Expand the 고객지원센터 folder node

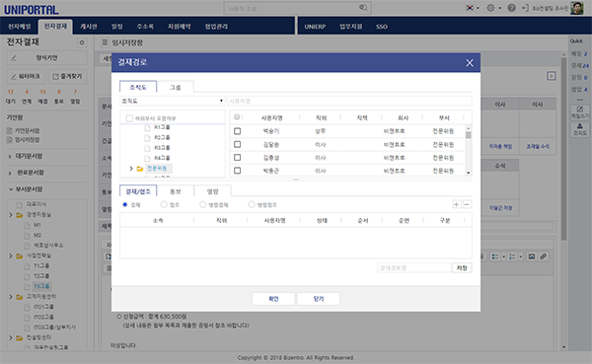click(x=11, y=297)
